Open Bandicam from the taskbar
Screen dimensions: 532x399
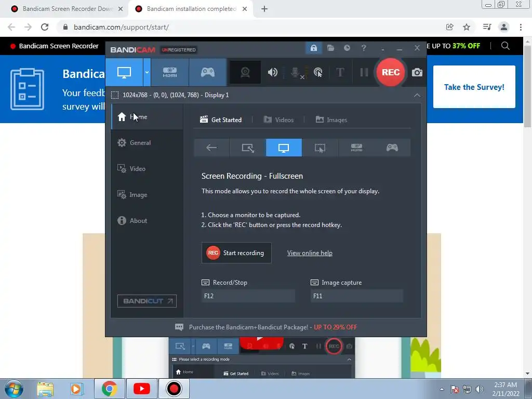click(x=174, y=389)
